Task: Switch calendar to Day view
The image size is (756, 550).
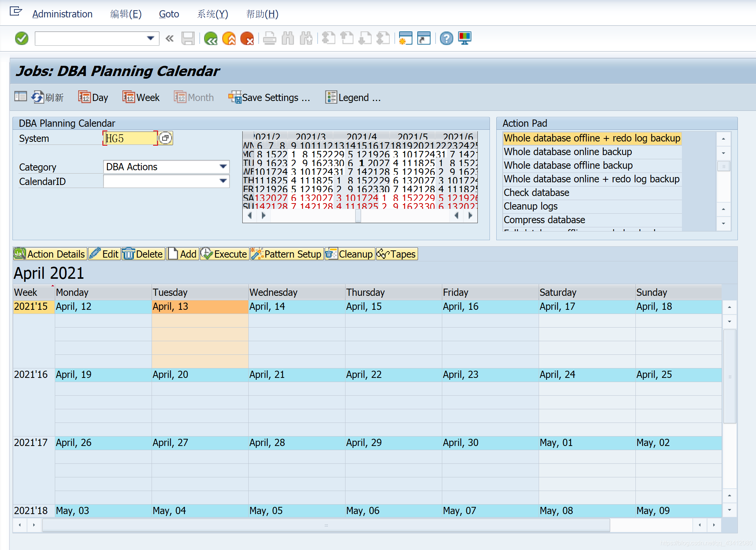Action: pos(93,98)
